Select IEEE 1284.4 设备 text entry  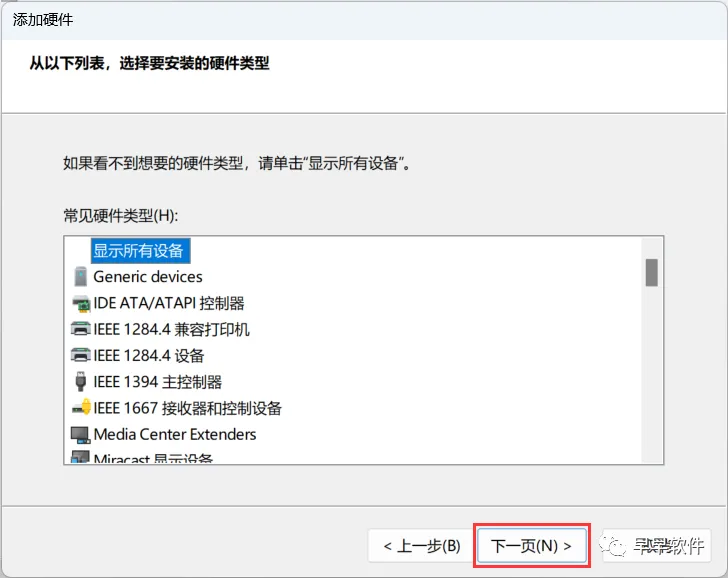149,356
